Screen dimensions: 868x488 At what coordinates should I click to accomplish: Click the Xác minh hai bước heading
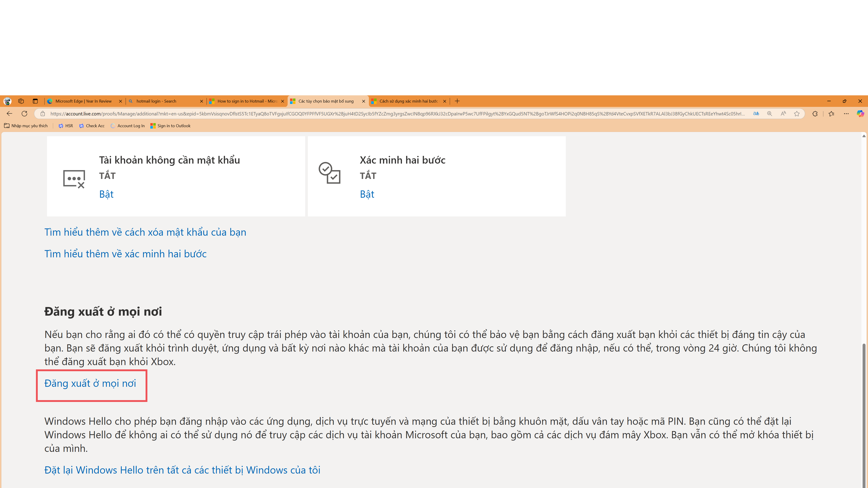pos(403,160)
